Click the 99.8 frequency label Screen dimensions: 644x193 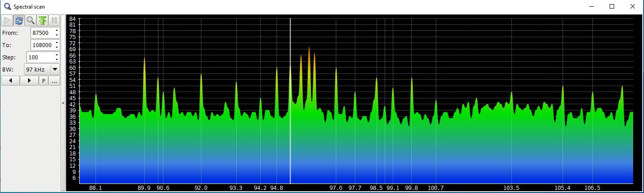[411, 188]
